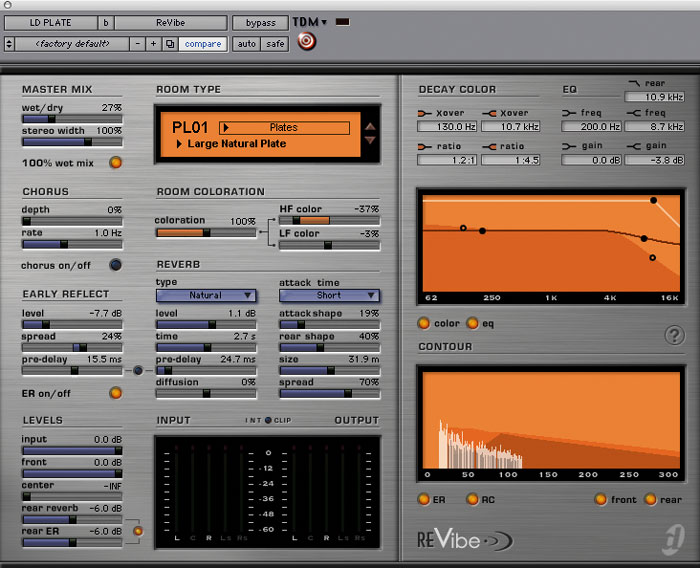This screenshot has width=700, height=568.
Task: Open the reverb type Natural dropdown
Action: 206,295
